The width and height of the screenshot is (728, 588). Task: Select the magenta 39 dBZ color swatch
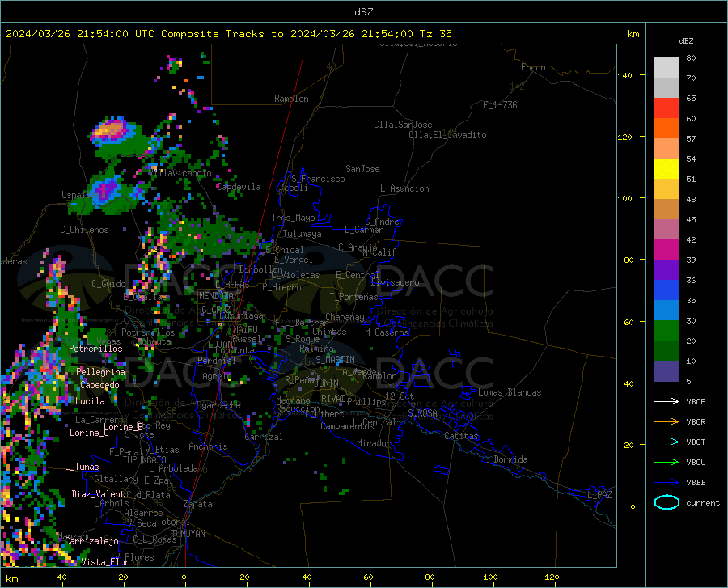(x=667, y=250)
